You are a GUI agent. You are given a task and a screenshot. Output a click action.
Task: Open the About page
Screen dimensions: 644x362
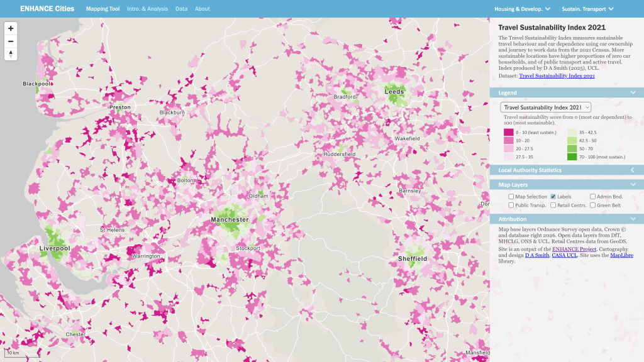pyautogui.click(x=202, y=9)
